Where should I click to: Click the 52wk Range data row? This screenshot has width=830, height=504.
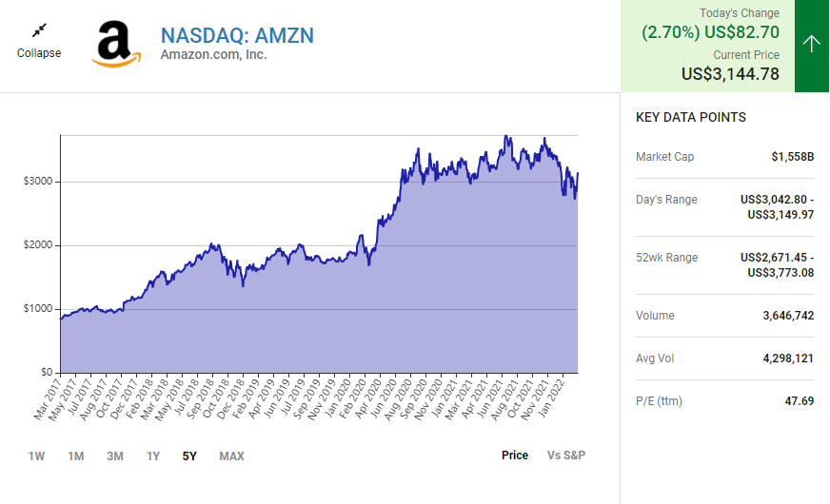(x=724, y=265)
